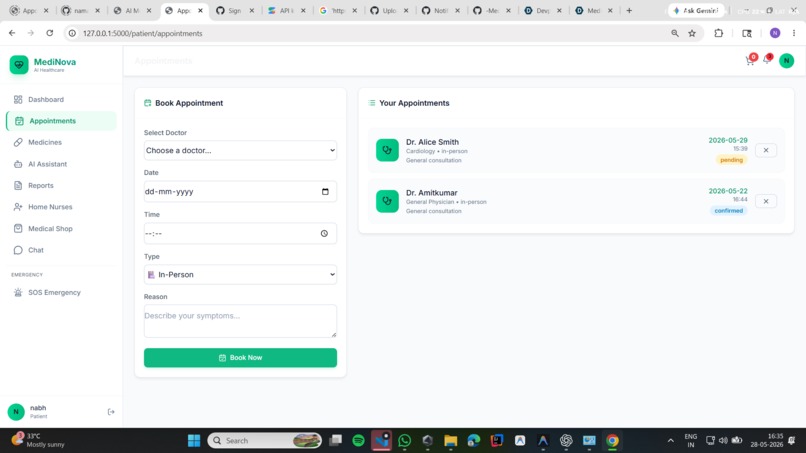Click the 2026-05-29 appointment date
This screenshot has height=453, width=806.
click(x=728, y=140)
